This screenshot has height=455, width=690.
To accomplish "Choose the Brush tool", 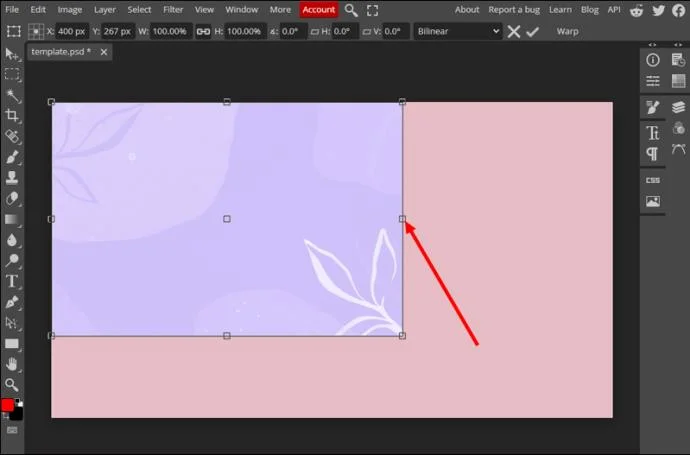I will 12,157.
